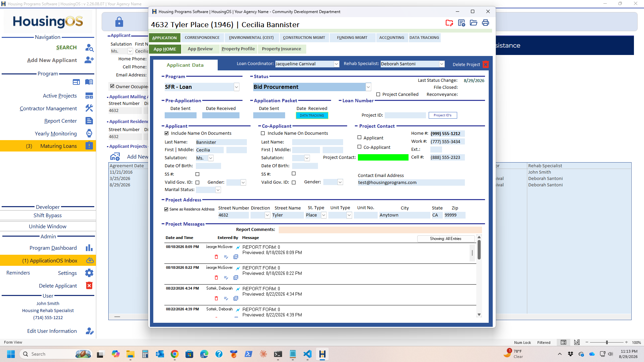This screenshot has height=362, width=644.
Task: Click the Add New Applicant person icon
Action: (x=89, y=60)
